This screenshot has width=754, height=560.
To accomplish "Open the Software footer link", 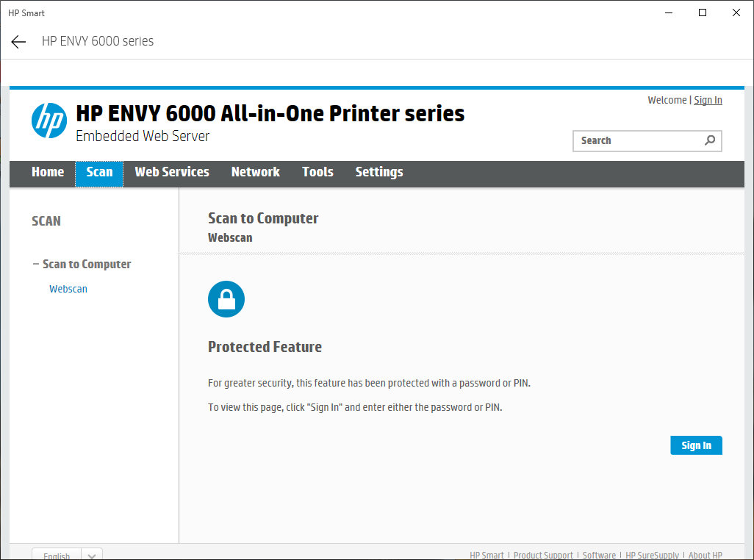I will click(x=599, y=555).
